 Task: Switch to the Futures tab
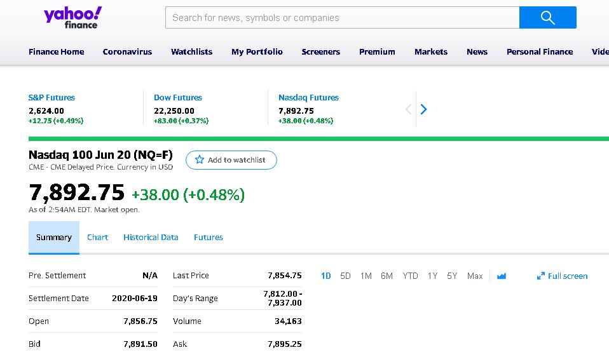pos(208,237)
